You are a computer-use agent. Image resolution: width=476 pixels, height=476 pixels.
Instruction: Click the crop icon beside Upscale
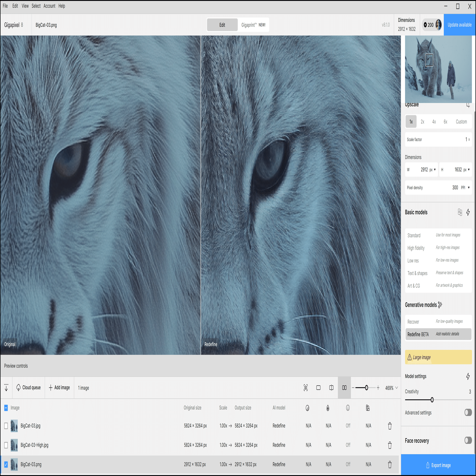click(468, 105)
